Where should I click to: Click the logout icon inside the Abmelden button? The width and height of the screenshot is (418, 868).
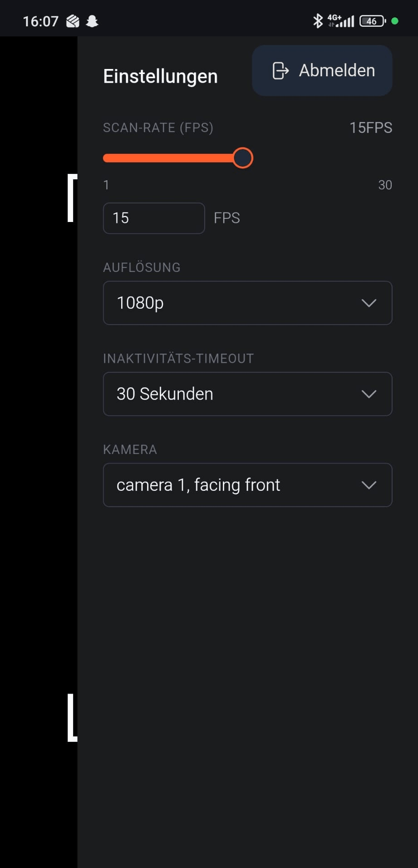click(281, 70)
